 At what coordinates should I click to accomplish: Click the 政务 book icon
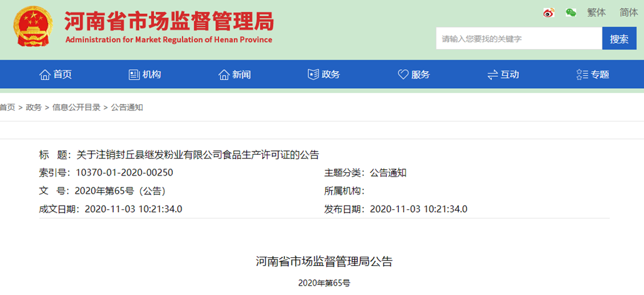pos(313,75)
